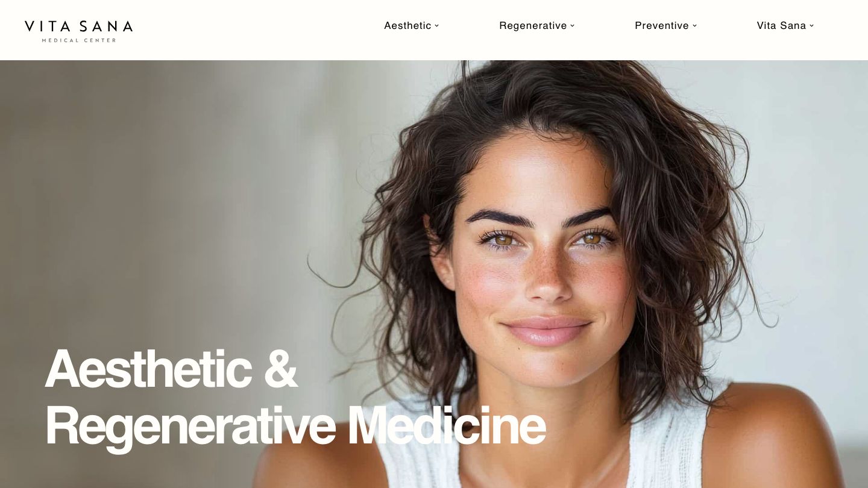The image size is (868, 488).
Task: Click the Medical Center tagline under logo
Action: pyautogui.click(x=79, y=40)
